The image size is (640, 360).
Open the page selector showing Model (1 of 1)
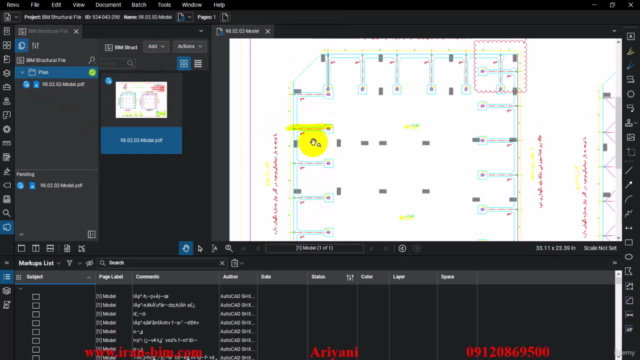(x=314, y=248)
